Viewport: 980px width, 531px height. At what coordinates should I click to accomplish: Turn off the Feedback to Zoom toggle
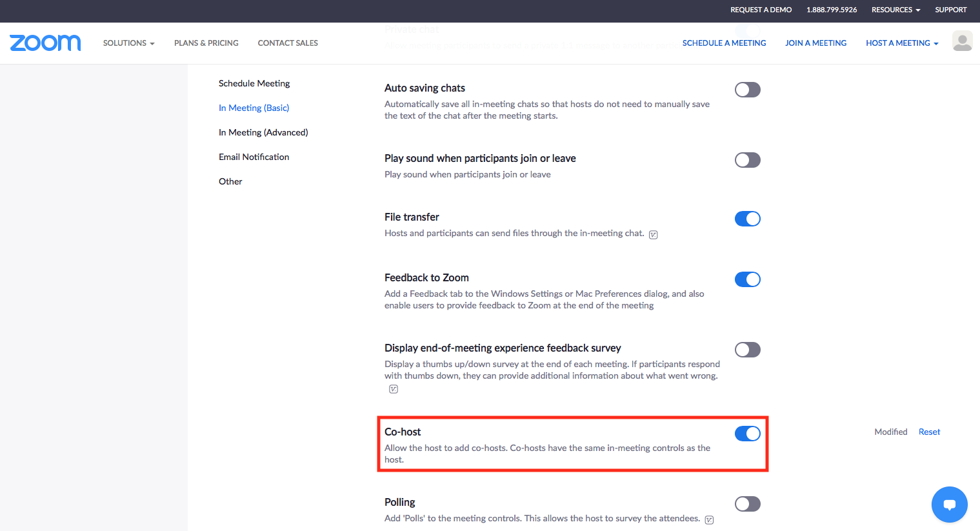tap(747, 279)
